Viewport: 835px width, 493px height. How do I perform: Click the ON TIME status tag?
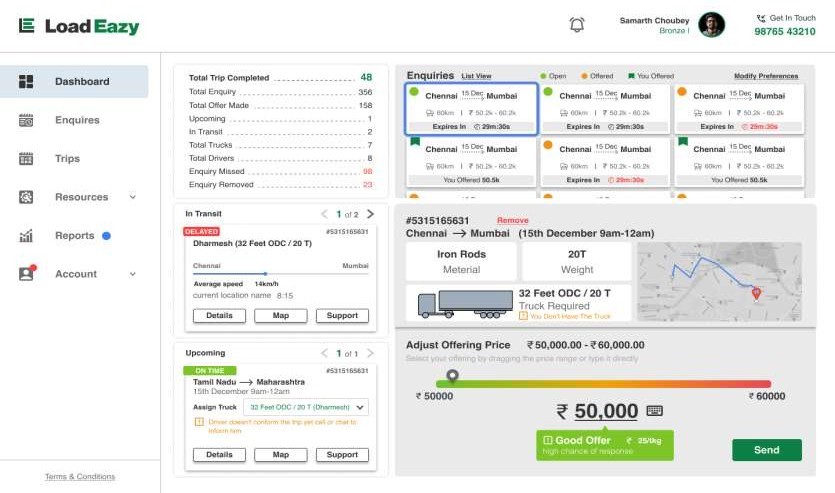pos(209,371)
